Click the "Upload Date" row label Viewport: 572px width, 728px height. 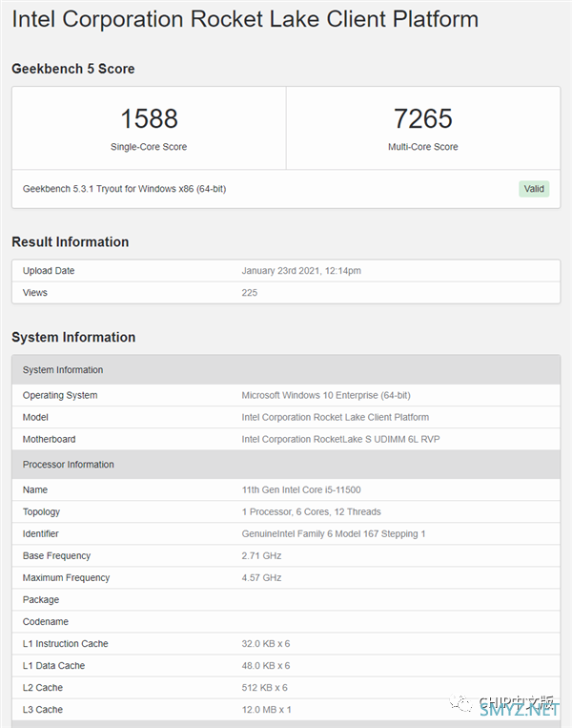pyautogui.click(x=49, y=271)
